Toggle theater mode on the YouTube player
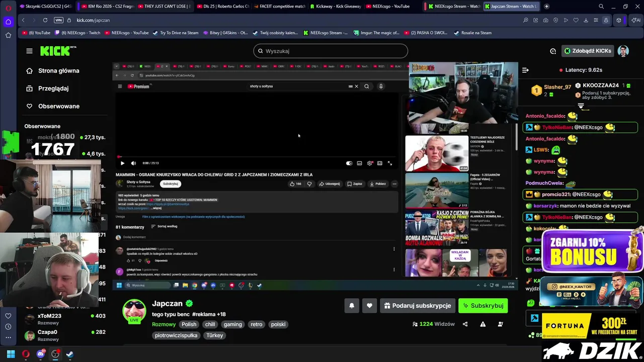Viewport: 644px width, 362px height. [x=380, y=163]
